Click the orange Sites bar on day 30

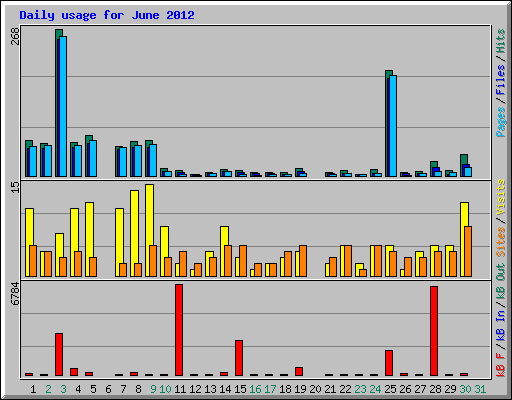468,251
